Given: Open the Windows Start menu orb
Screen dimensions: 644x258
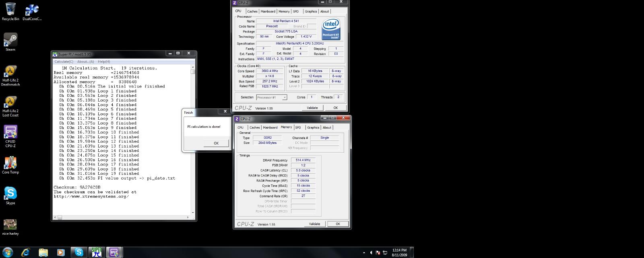Looking at the screenshot, I should pos(7,252).
